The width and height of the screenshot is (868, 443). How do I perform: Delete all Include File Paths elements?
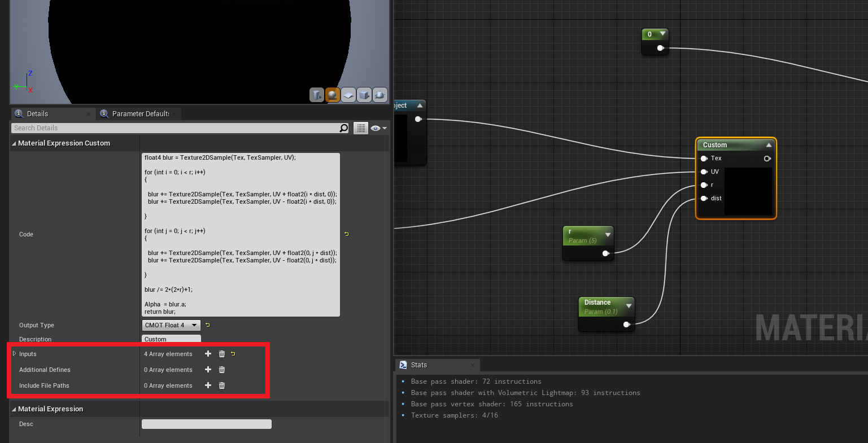point(222,385)
